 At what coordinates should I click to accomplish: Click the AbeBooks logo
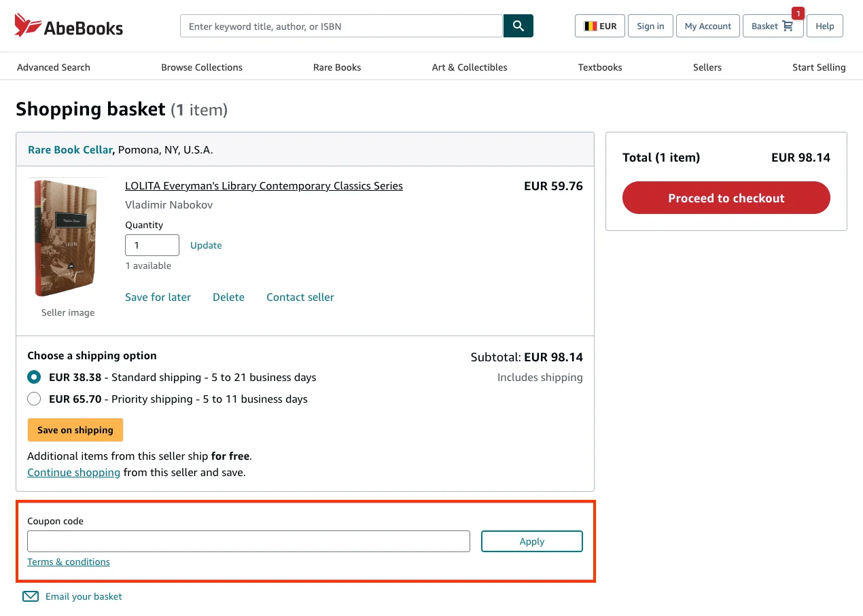(x=69, y=26)
